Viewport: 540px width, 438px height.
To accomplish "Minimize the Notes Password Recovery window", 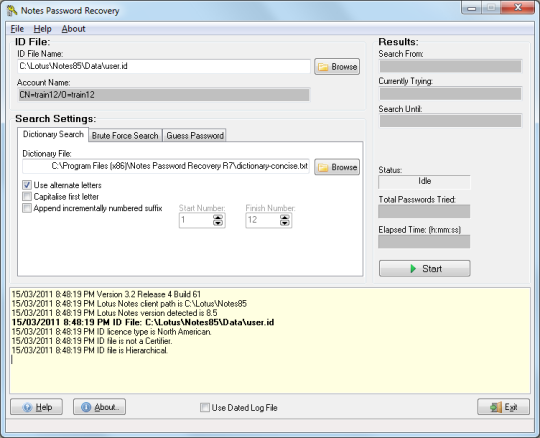I will (471, 8).
